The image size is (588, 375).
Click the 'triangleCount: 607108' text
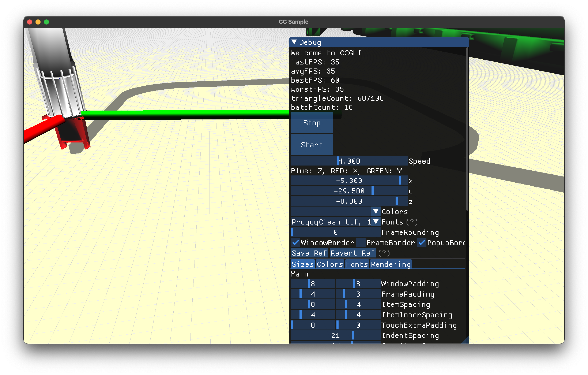(x=337, y=98)
